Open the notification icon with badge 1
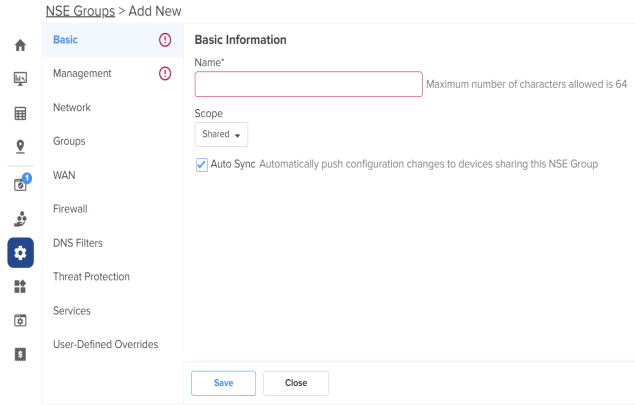Viewport: 635px width, 405px height. 21,183
